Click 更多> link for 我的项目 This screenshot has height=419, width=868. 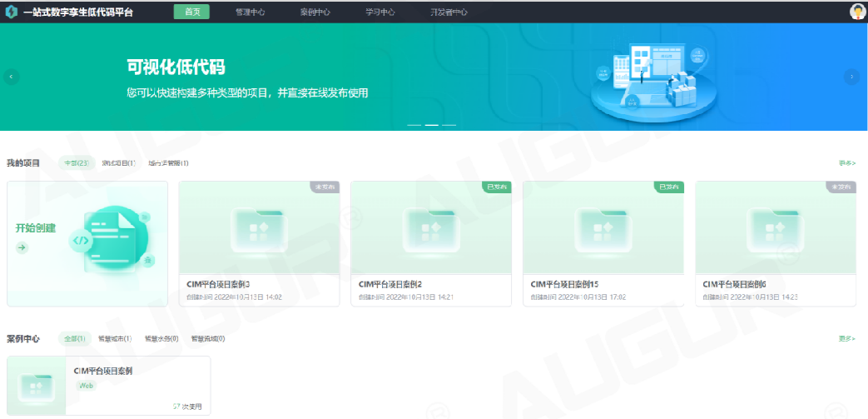tap(847, 163)
